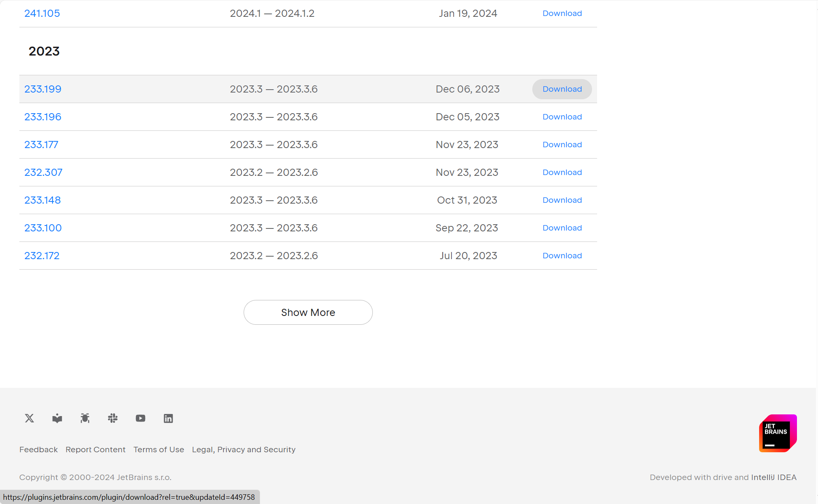Click the LinkedIn icon
Screen dimensions: 818x504
pos(168,418)
